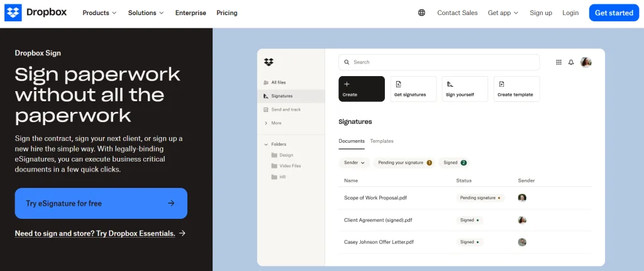Expand the Products menu

99,13
